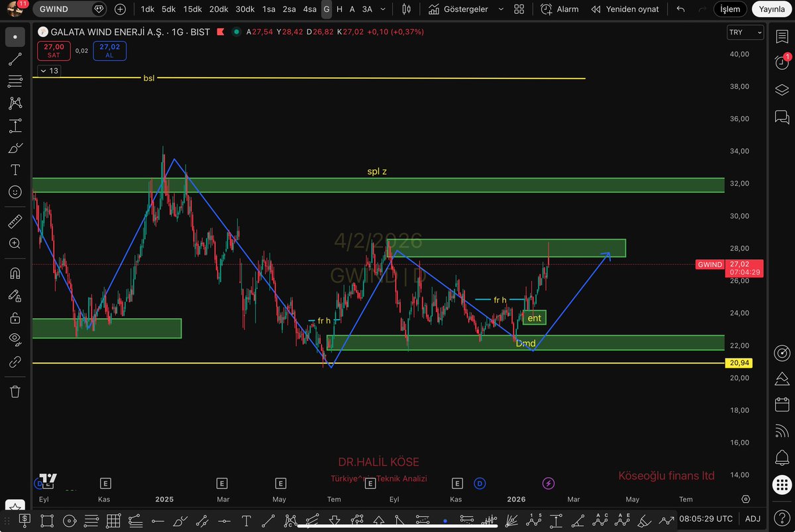This screenshot has width=795, height=532.
Task: Click the yellow 20,94 price label
Action: tap(739, 363)
